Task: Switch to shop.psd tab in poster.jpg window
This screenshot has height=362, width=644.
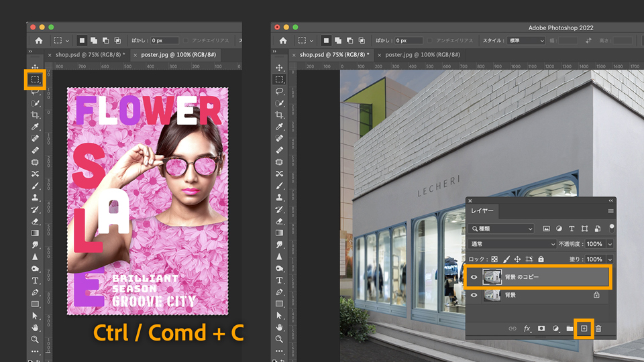Action: click(90, 54)
